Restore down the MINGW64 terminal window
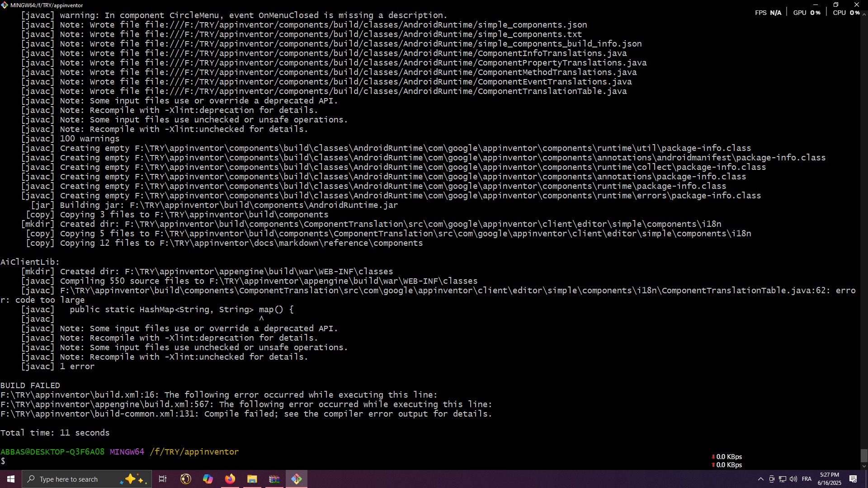Screen dimensions: 868x488 [x=836, y=5]
